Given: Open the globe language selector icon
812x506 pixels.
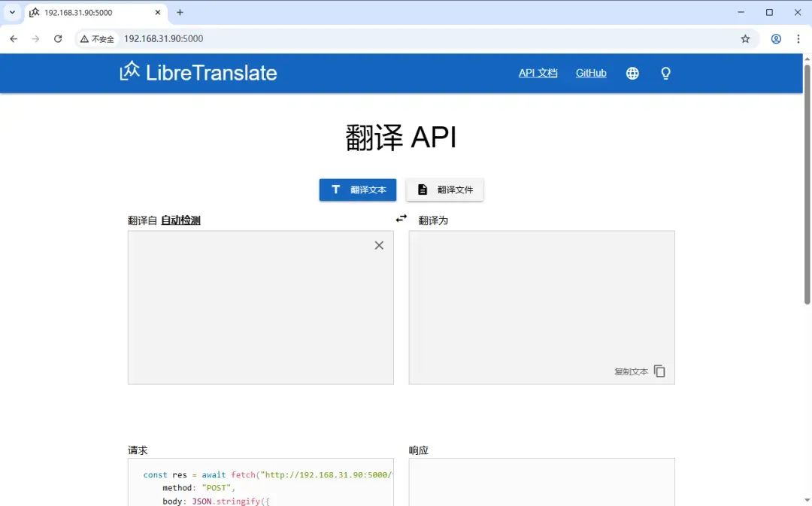Looking at the screenshot, I should pos(632,74).
